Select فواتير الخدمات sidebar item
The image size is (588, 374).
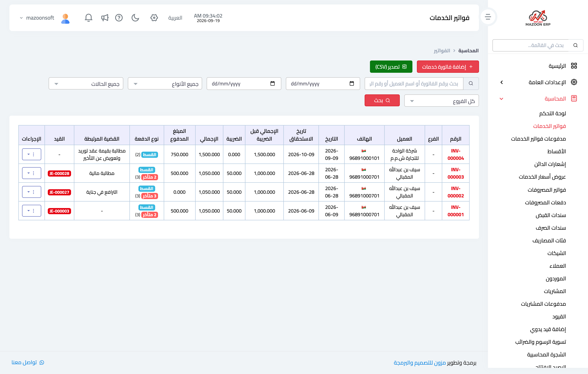pyautogui.click(x=549, y=126)
